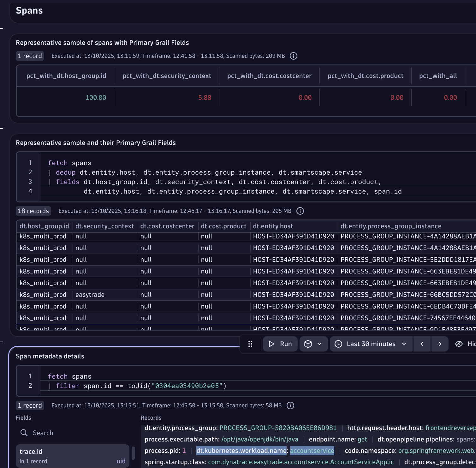This screenshot has height=468, width=476.
Task: Sort by dt.entity.host column header
Action: tap(273, 226)
